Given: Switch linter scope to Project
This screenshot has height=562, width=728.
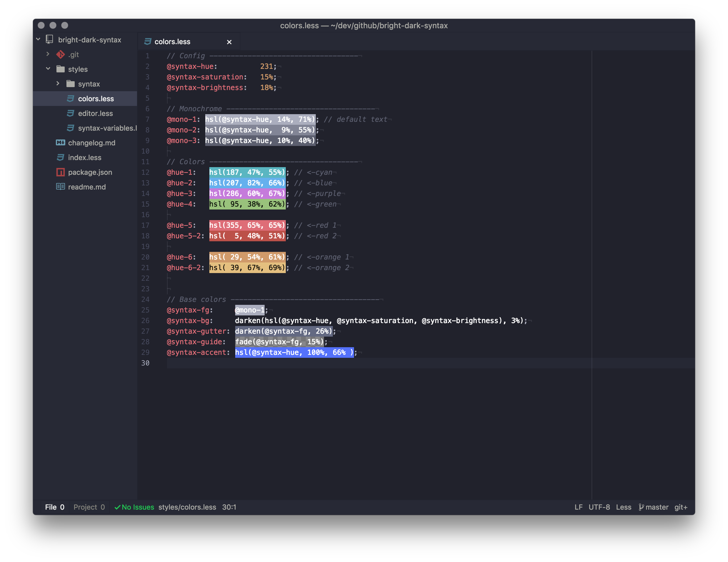Looking at the screenshot, I should coord(89,507).
